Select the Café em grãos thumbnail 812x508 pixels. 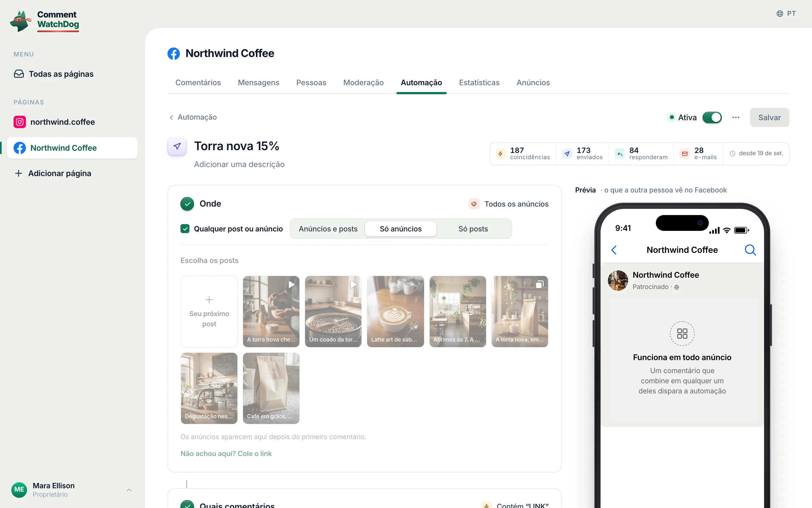(271, 388)
